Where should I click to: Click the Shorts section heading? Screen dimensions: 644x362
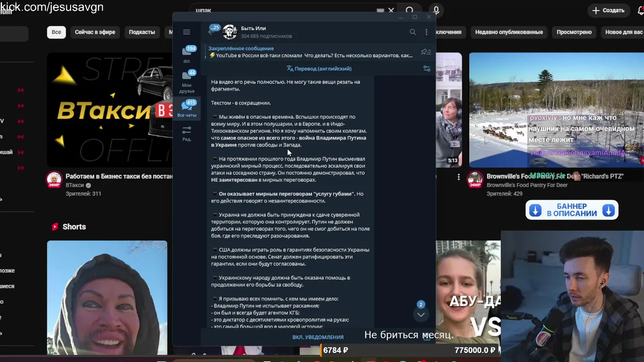coord(74,227)
